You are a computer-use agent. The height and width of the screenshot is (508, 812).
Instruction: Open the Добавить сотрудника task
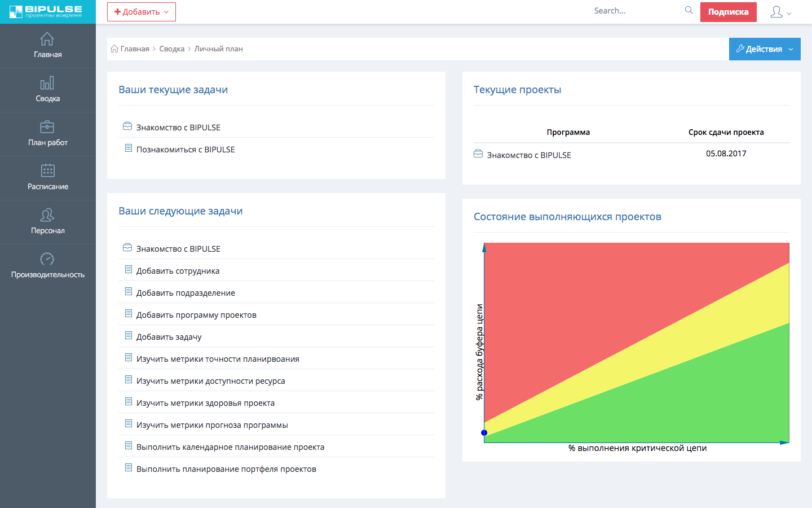pos(178,271)
